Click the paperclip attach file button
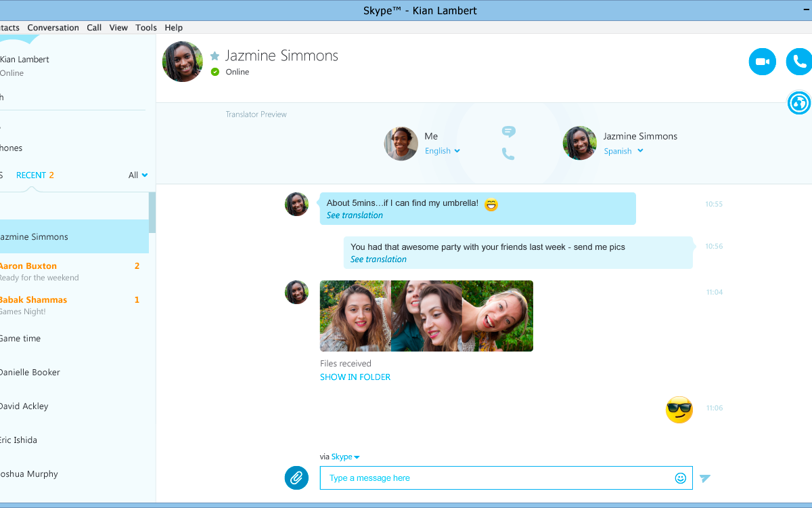 (x=296, y=478)
